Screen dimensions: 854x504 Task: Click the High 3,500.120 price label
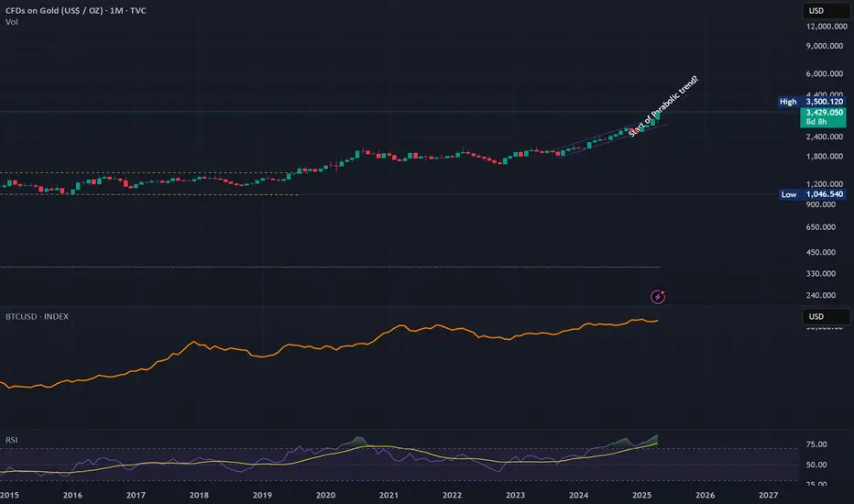812,102
